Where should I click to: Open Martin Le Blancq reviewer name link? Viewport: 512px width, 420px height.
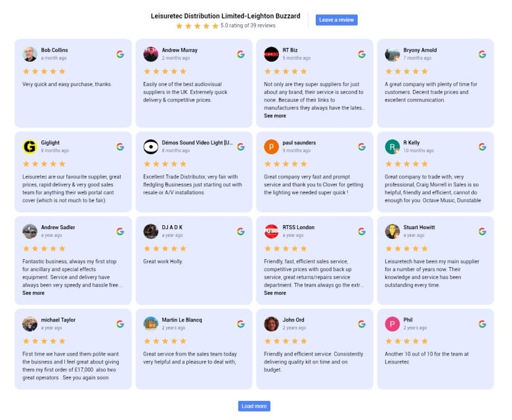(182, 320)
